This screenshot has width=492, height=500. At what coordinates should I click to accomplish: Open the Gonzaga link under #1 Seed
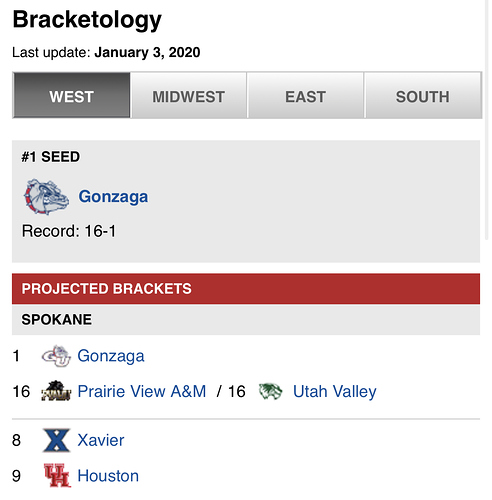pyautogui.click(x=113, y=196)
